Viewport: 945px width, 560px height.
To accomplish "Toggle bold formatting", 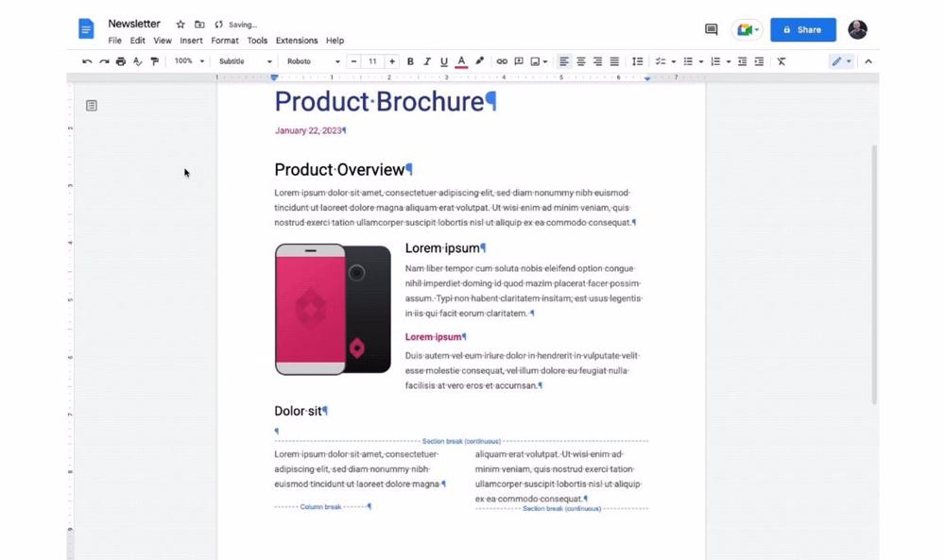I will [410, 60].
